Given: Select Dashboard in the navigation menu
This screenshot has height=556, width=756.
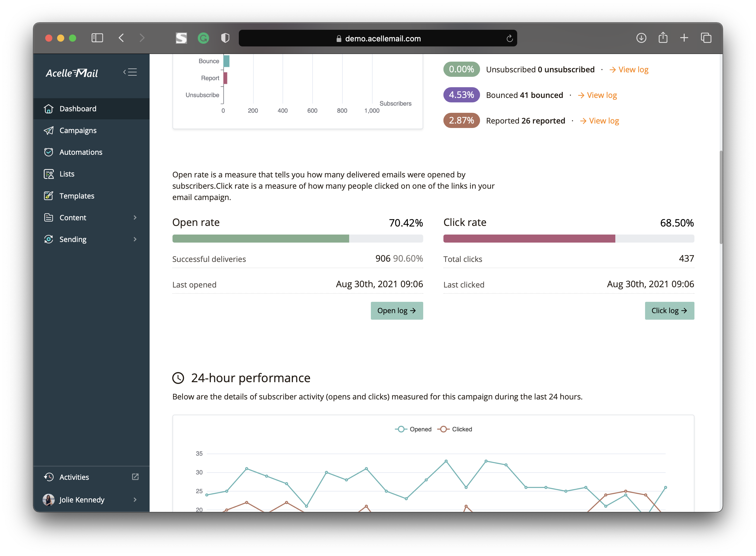Looking at the screenshot, I should pos(78,109).
